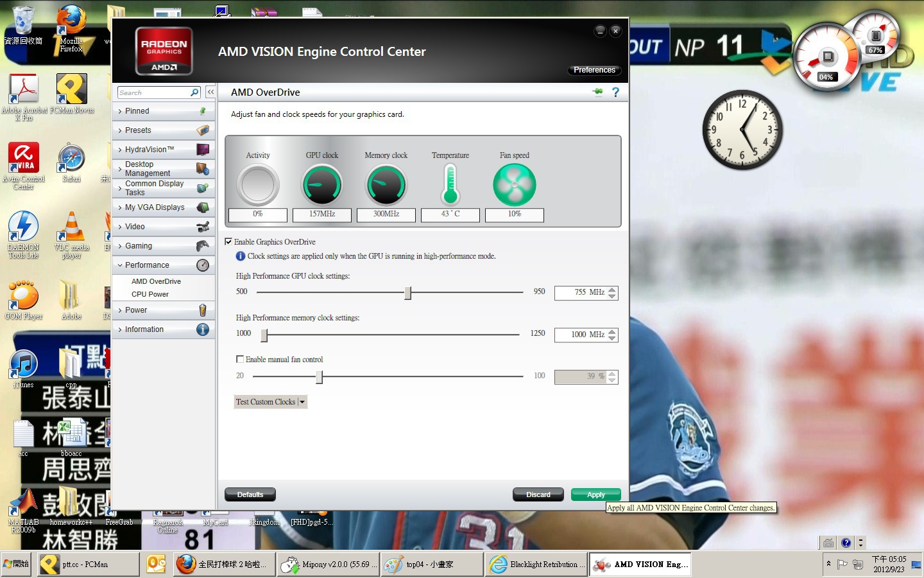Click the Discard button
Image resolution: width=924 pixels, height=578 pixels.
click(x=538, y=495)
